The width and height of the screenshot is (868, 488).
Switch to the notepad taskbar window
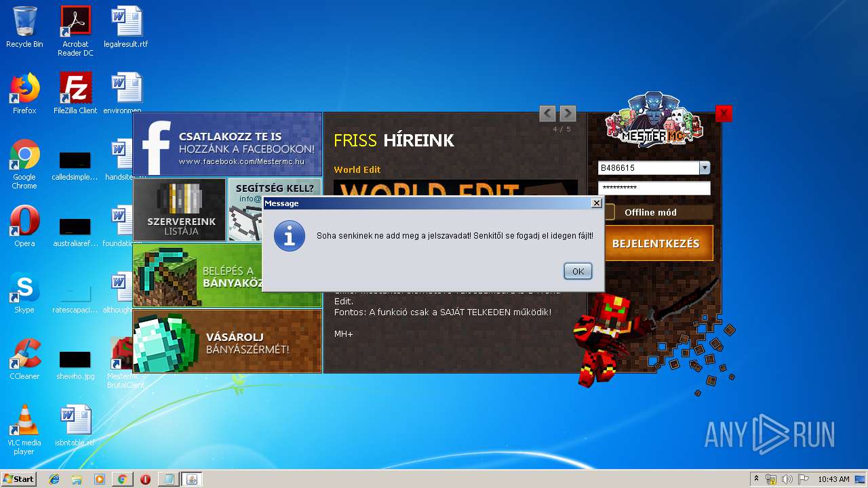(x=167, y=479)
